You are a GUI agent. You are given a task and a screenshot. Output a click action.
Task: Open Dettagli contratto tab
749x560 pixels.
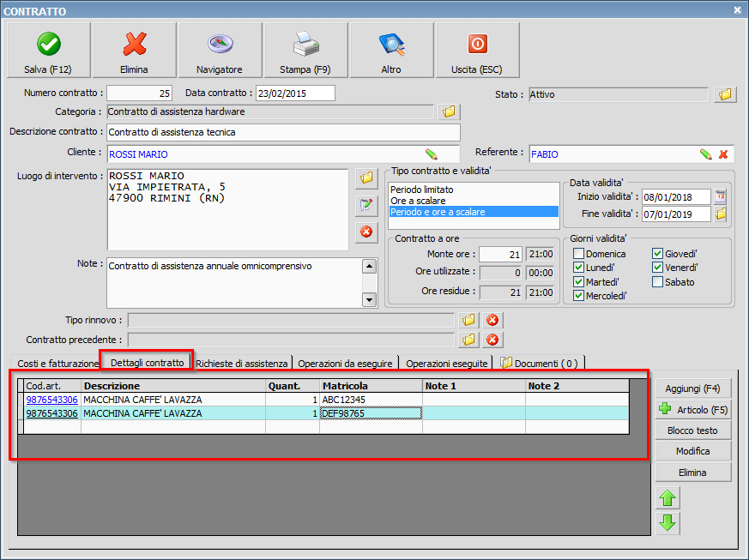tap(147, 363)
